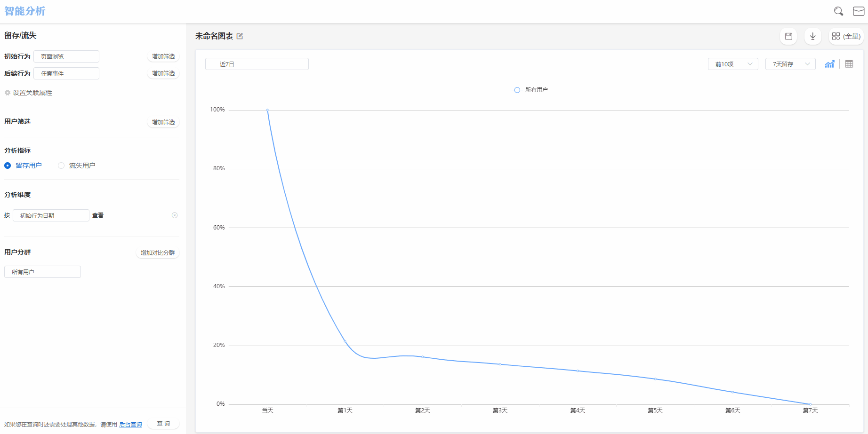Viewport: 868px width, 434px height.
Task: Click the search magnifier icon
Action: tap(838, 11)
